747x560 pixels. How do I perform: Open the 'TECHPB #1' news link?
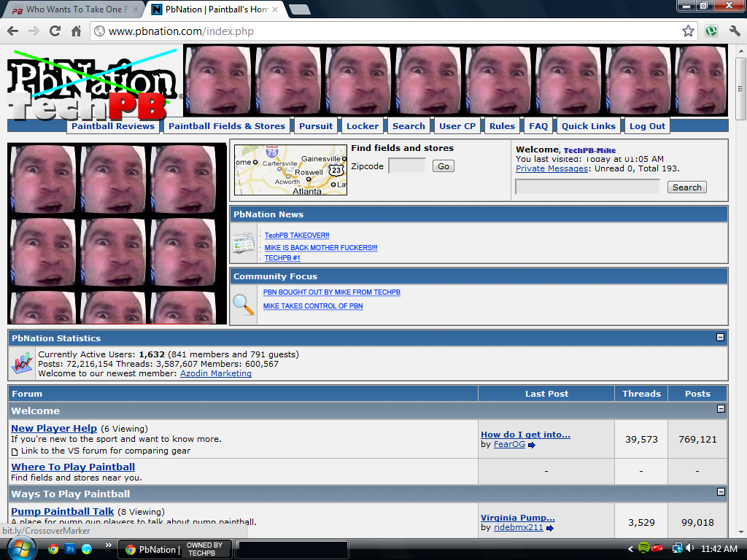point(282,258)
